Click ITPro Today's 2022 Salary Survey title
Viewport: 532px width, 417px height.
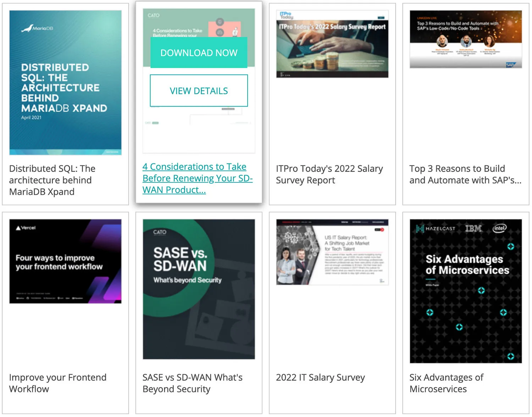click(329, 174)
